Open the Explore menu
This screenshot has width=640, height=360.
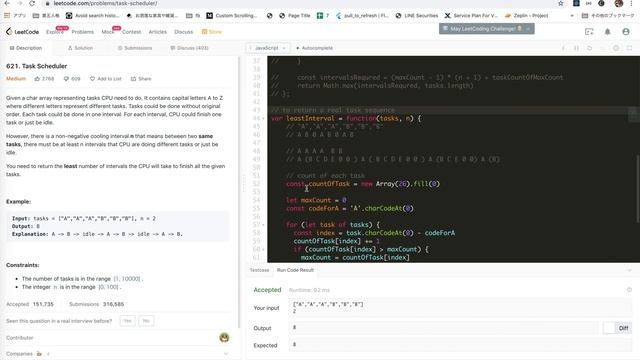tap(55, 32)
